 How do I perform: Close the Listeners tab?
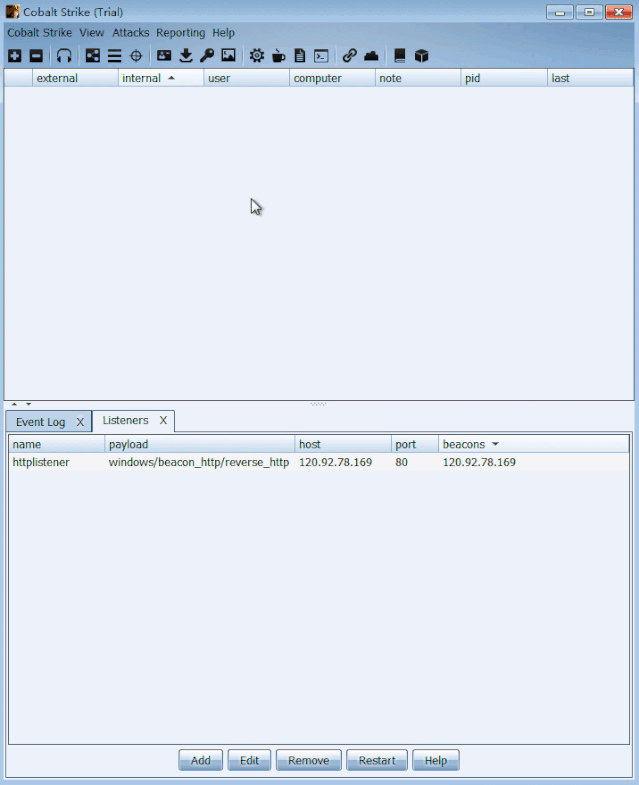tap(163, 421)
